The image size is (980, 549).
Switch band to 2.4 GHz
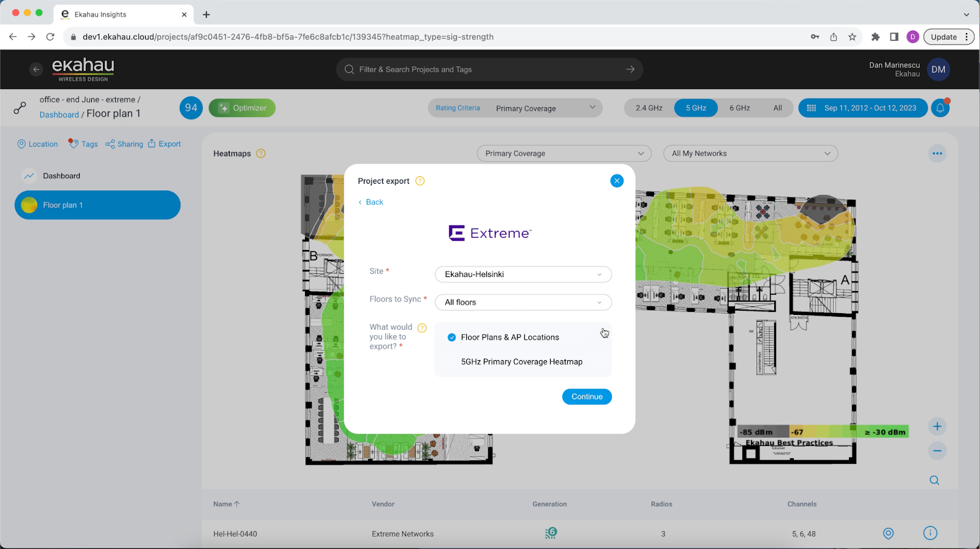coord(649,108)
